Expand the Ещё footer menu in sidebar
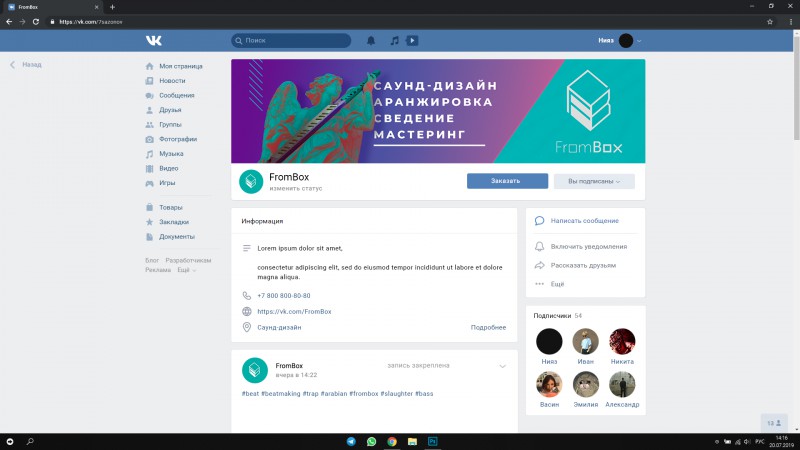800x450 pixels. pyautogui.click(x=186, y=270)
